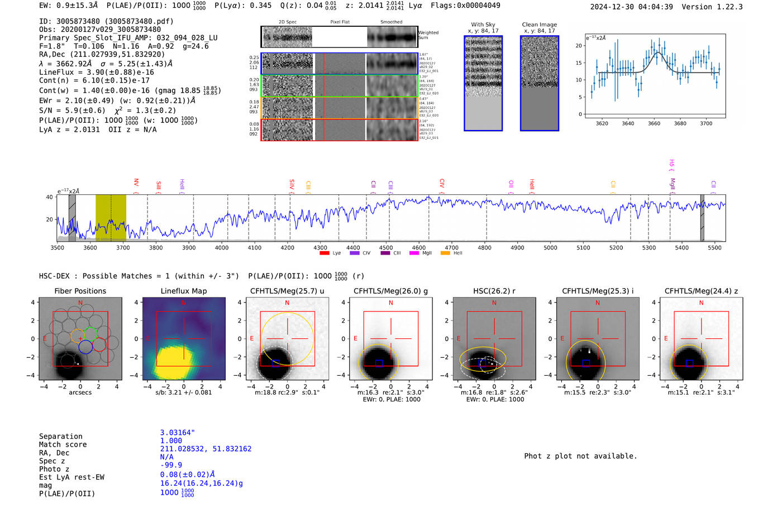Click the Separation value 3.03164"

pyautogui.click(x=178, y=433)
